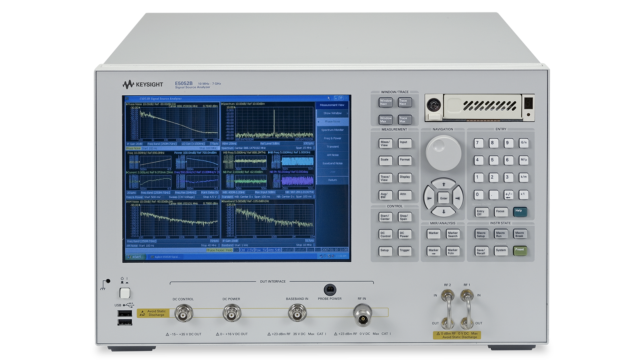Open the Meas/View measurement menu
Screen dimensions: 644x362
[385, 143]
